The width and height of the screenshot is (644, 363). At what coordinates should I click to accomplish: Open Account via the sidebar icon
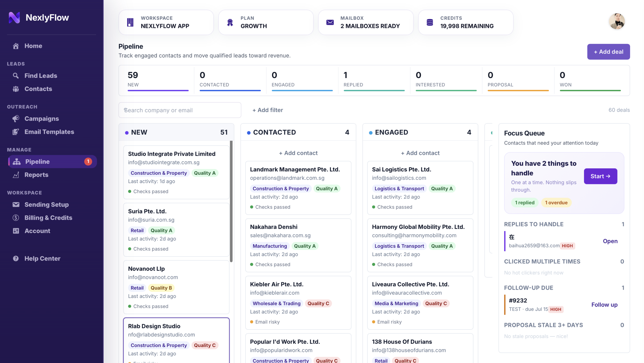click(16, 231)
